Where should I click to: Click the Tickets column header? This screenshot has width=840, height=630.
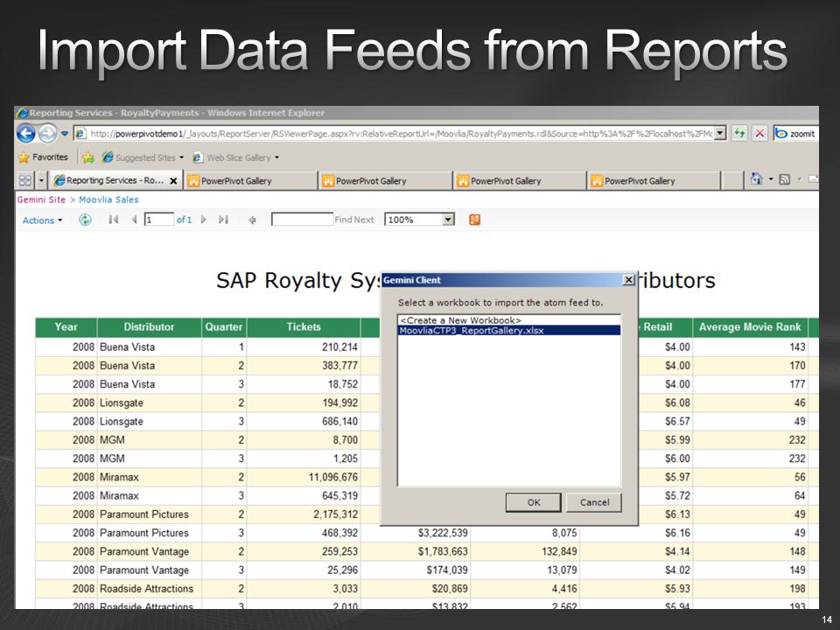[304, 327]
